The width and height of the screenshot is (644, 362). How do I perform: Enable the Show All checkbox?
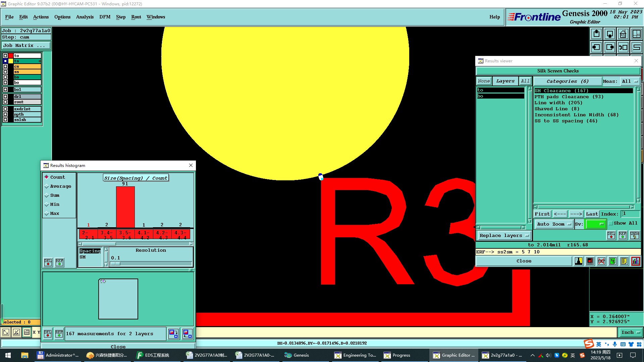(x=611, y=223)
